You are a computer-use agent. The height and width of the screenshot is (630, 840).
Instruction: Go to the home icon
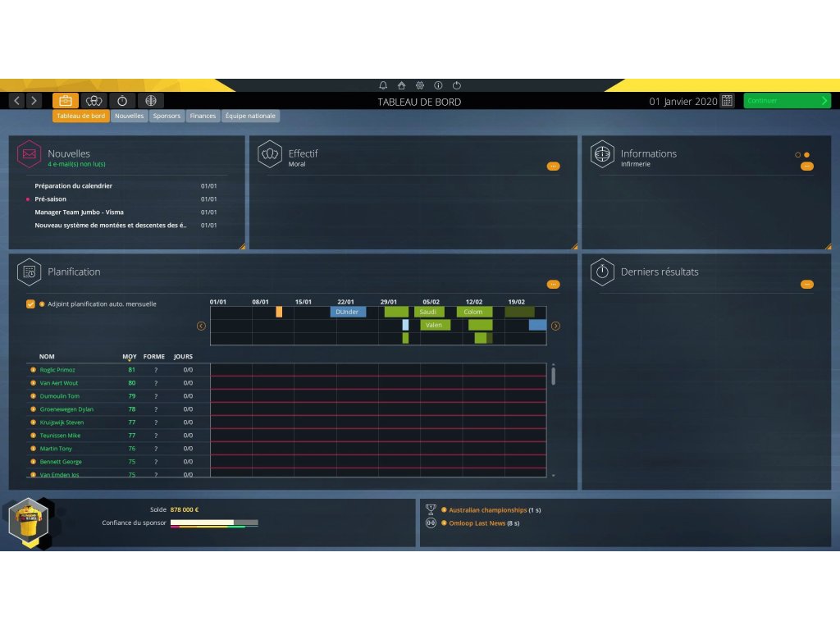point(401,85)
